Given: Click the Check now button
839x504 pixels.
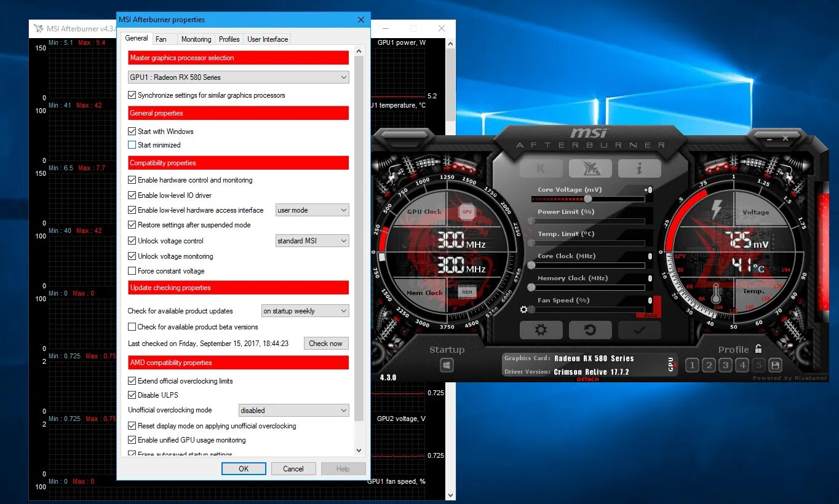Looking at the screenshot, I should 326,344.
